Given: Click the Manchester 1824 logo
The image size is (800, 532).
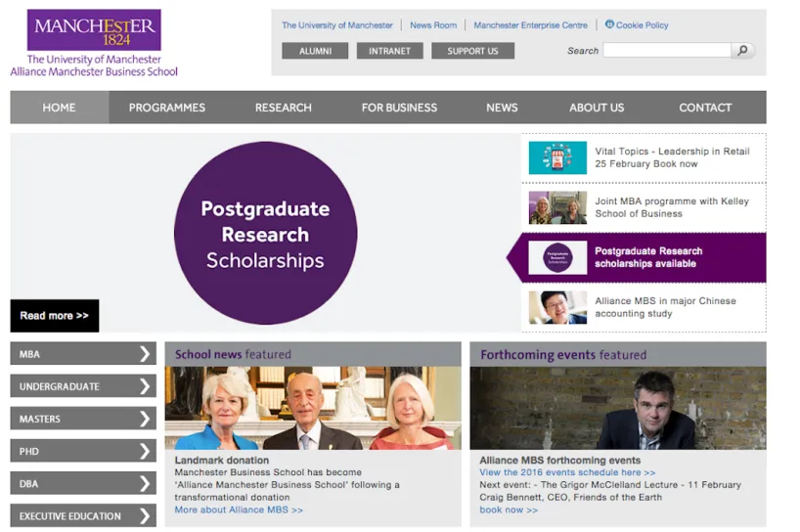Looking at the screenshot, I should point(94,29).
